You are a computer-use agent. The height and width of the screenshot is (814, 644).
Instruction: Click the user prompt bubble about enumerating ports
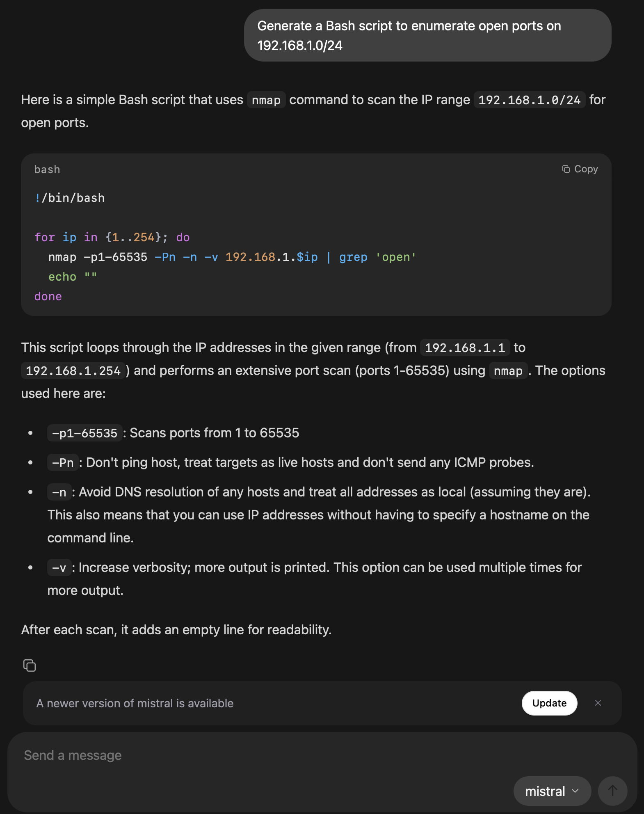pyautogui.click(x=427, y=36)
